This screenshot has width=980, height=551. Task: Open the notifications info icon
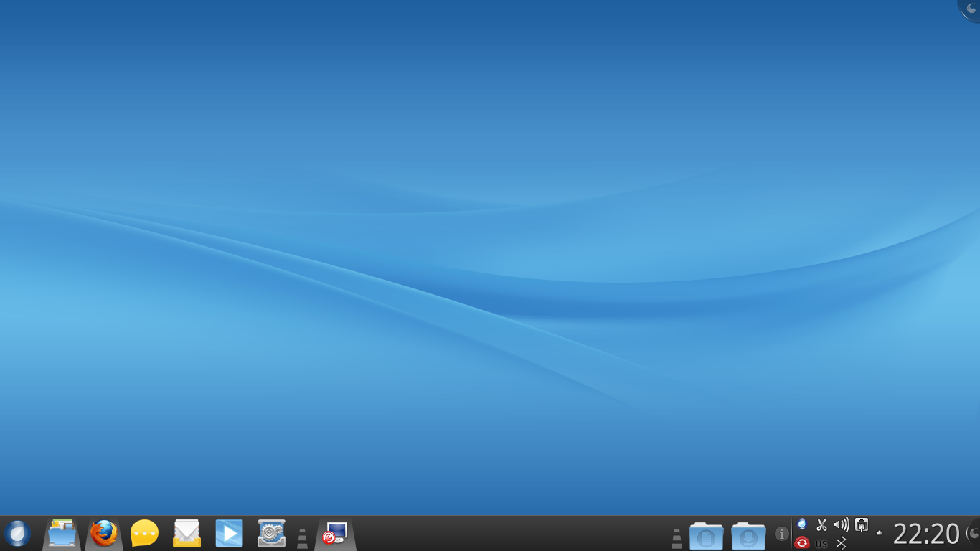click(781, 534)
